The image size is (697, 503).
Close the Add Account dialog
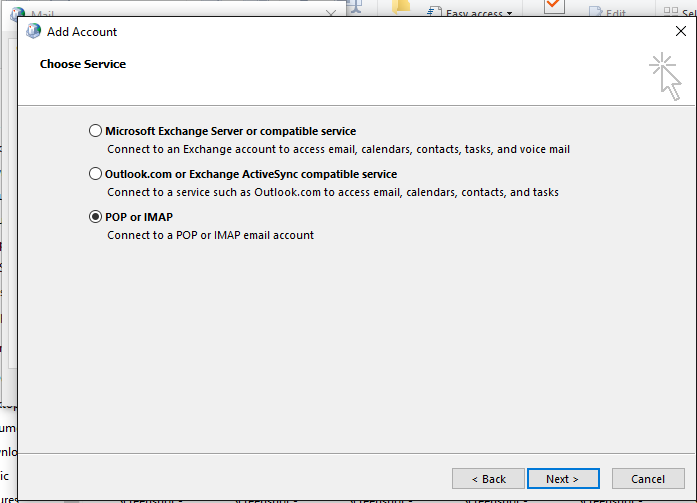pyautogui.click(x=681, y=32)
